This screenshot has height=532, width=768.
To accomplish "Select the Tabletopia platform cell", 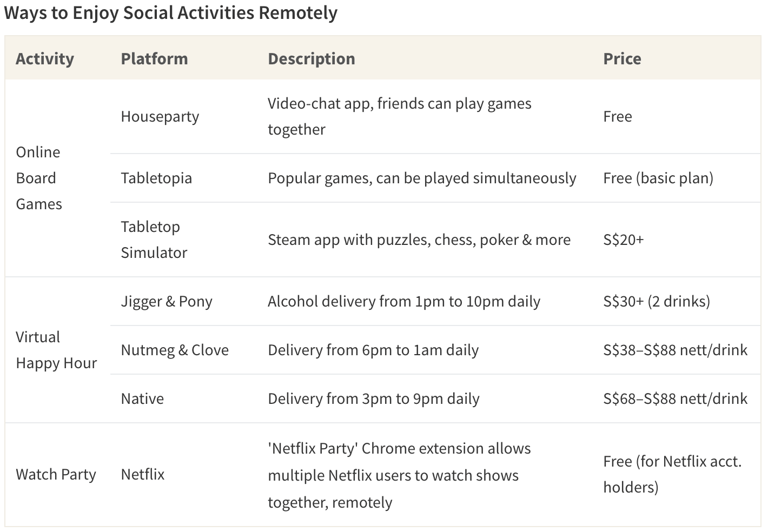I will (156, 178).
